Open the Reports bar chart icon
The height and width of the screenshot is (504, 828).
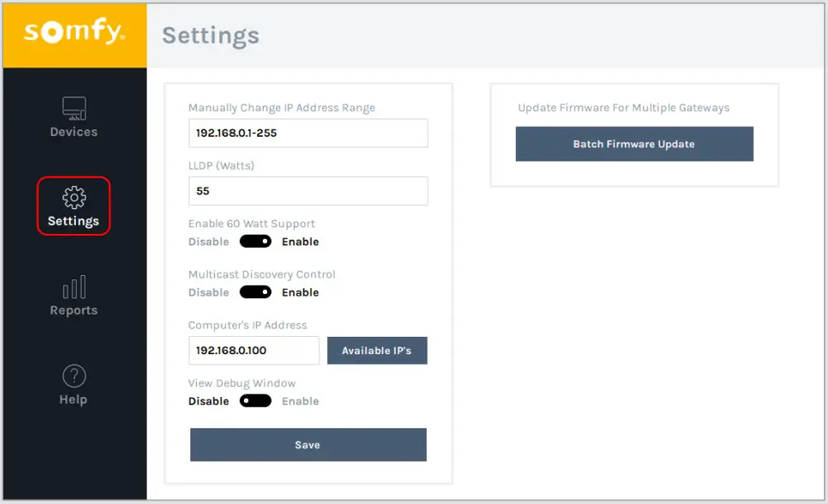tap(74, 287)
